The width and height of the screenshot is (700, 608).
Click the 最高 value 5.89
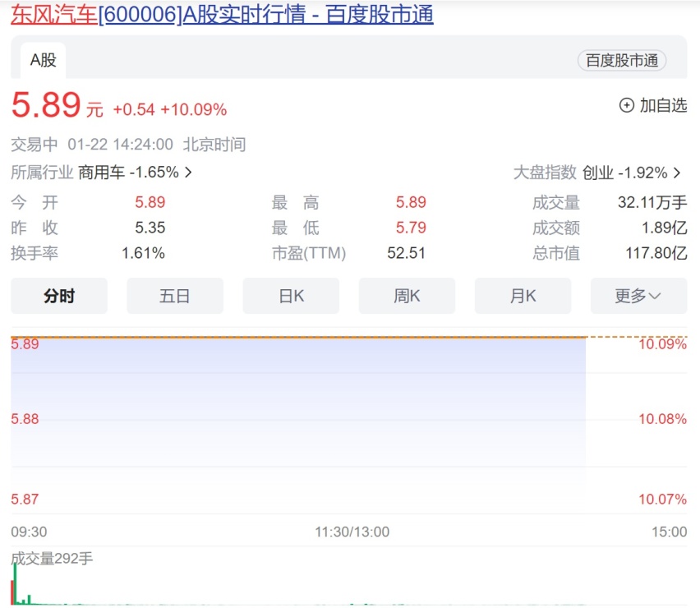pyautogui.click(x=411, y=202)
